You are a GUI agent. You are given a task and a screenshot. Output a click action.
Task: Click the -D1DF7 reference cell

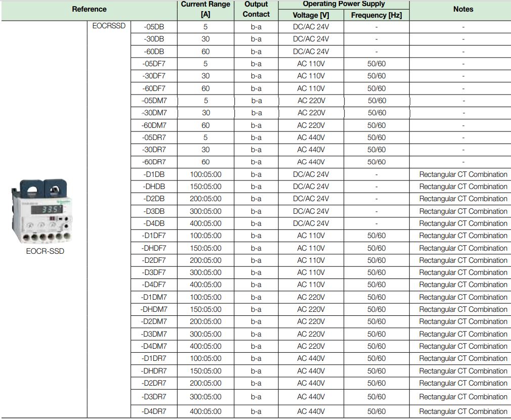pyautogui.click(x=154, y=236)
